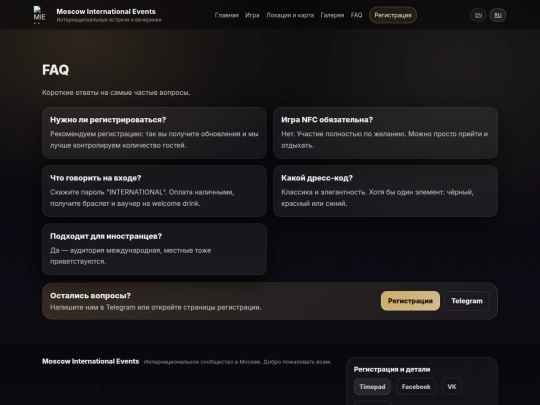Open the Facebook footer link
Viewport: 540px width, 405px height.
[x=416, y=386]
